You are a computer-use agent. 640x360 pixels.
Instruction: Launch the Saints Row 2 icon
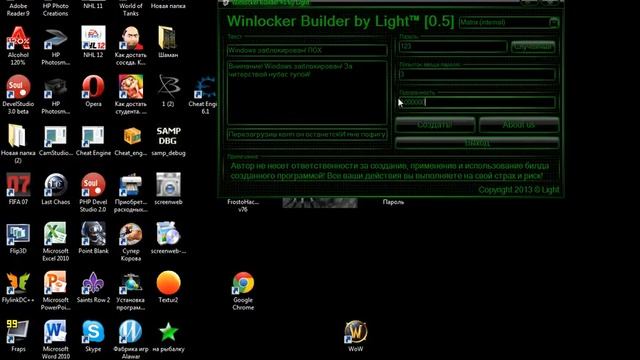pyautogui.click(x=93, y=283)
